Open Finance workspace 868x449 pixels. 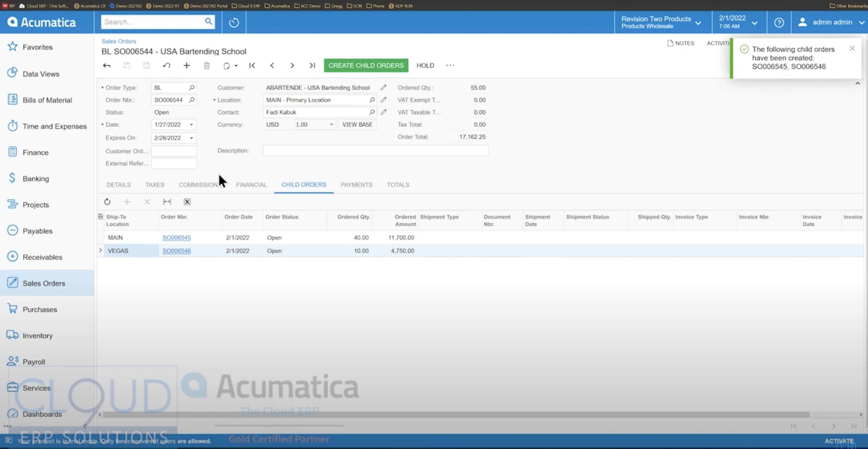point(28,152)
